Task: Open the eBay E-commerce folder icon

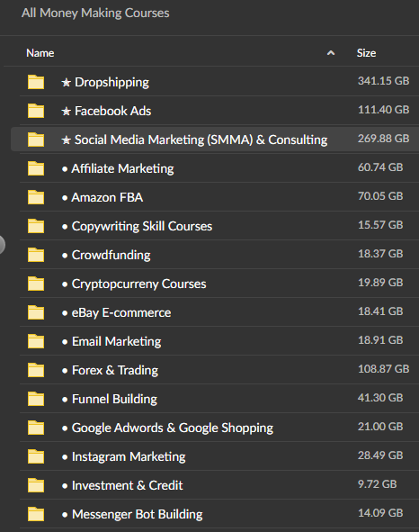Action: pyautogui.click(x=36, y=312)
